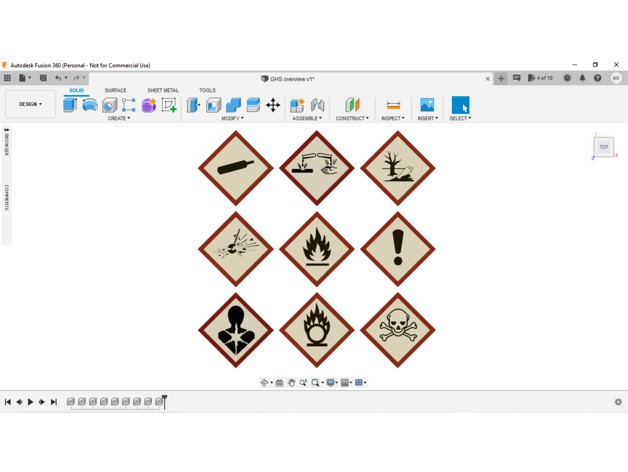Expand the COMMENTS side panel
Image resolution: width=628 pixels, height=472 pixels.
(x=7, y=198)
